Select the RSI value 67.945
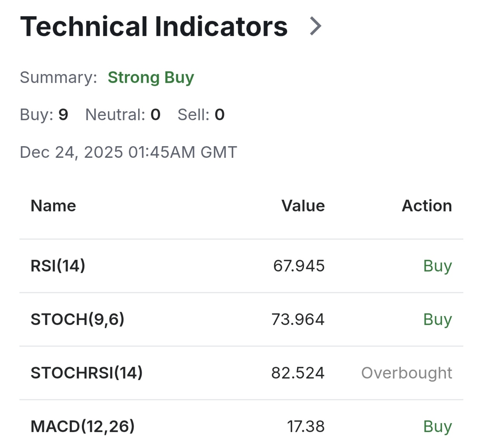The height and width of the screenshot is (448, 485). pos(299,266)
